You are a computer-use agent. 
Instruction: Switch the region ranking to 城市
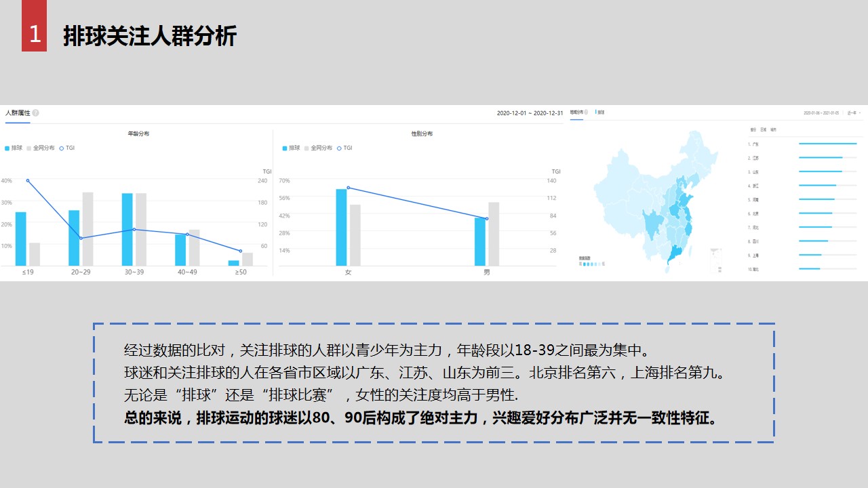(x=773, y=129)
